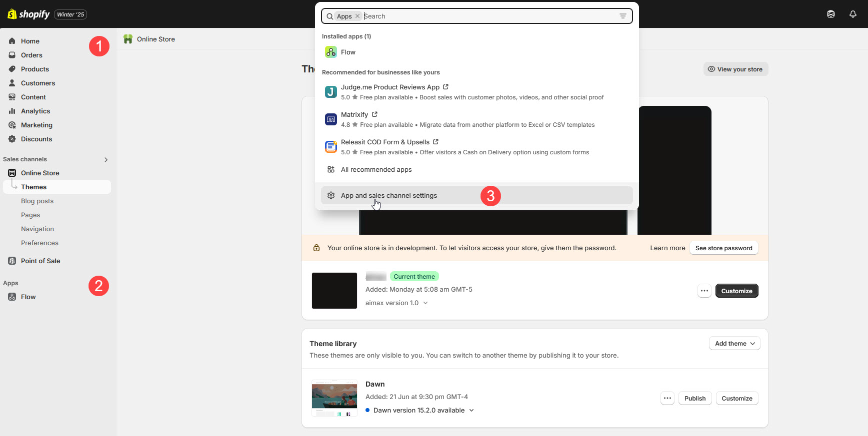This screenshot has width=868, height=436.
Task: Open the Judge.me Product Reviews App result
Action: [x=477, y=92]
